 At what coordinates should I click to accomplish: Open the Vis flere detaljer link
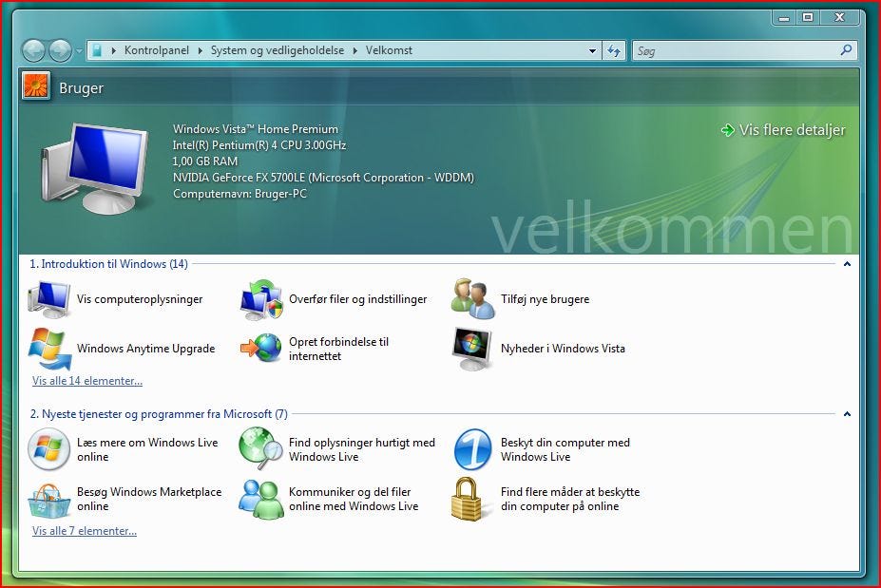793,130
